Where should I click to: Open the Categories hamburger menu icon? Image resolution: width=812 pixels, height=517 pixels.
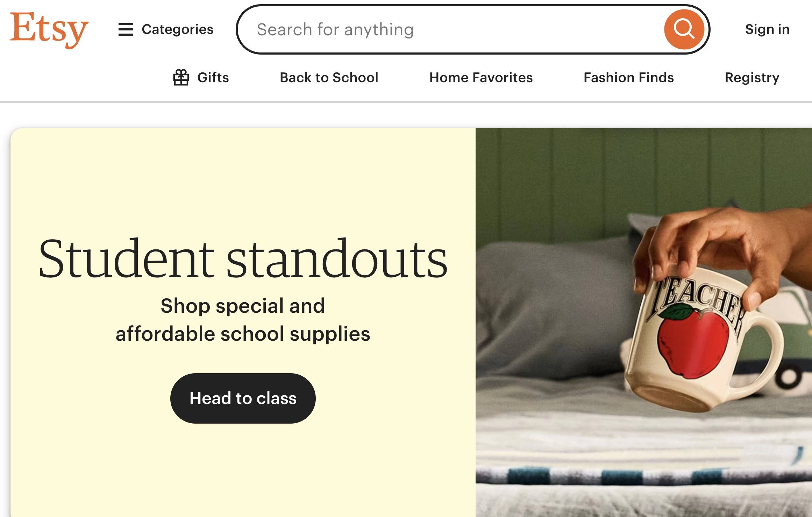(126, 29)
